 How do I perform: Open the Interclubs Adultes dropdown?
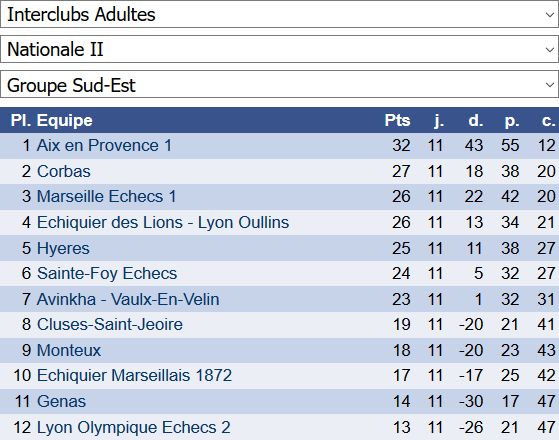(x=279, y=14)
